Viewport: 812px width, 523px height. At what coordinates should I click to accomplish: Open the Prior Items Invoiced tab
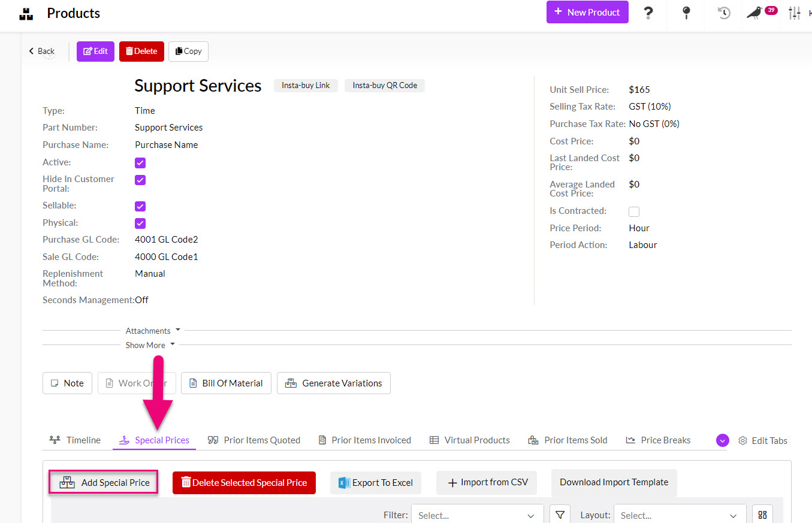364,440
